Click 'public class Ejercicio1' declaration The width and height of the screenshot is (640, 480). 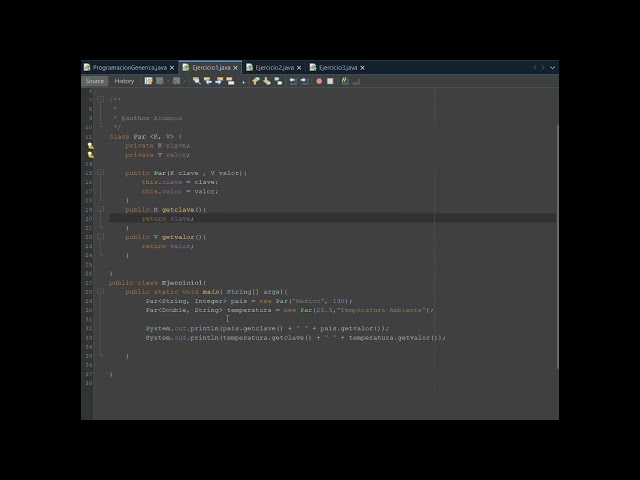pos(158,283)
